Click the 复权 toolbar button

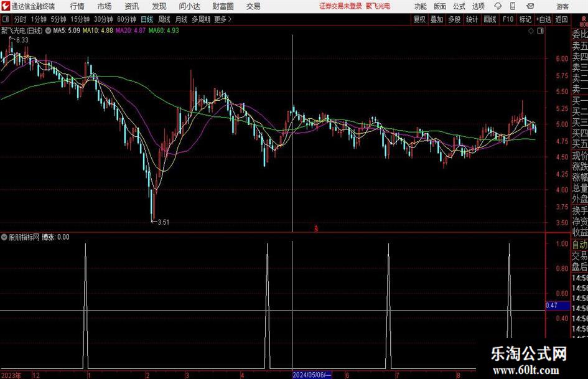pyautogui.click(x=419, y=19)
